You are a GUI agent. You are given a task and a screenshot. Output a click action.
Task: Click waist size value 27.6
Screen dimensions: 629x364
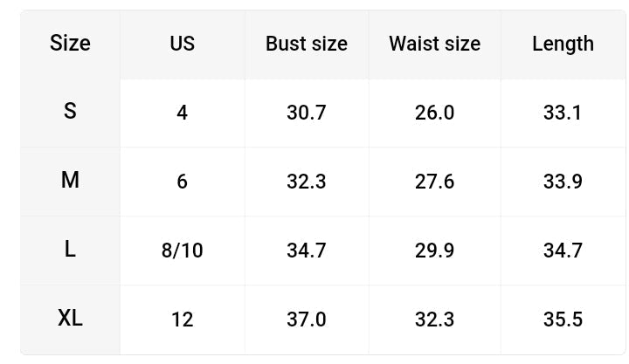[434, 182]
